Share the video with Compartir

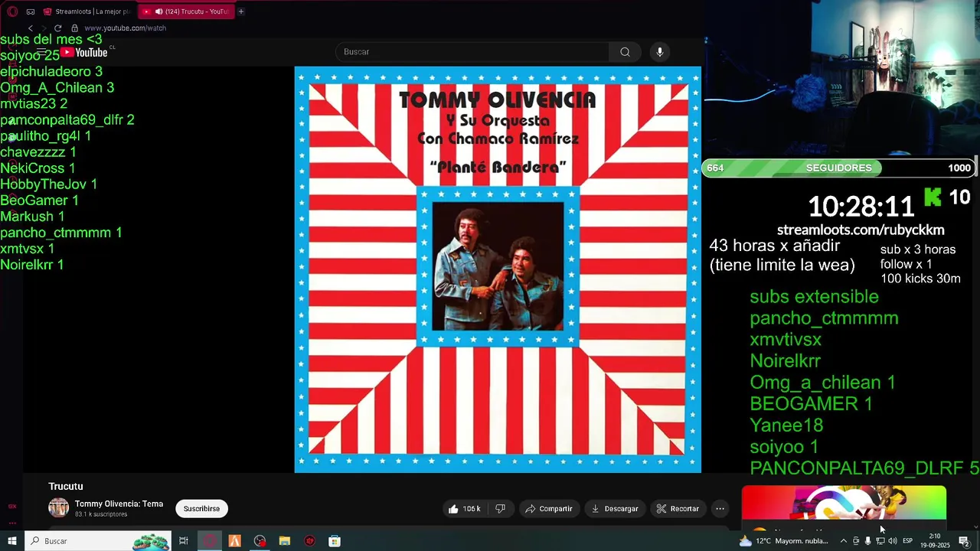(x=549, y=508)
